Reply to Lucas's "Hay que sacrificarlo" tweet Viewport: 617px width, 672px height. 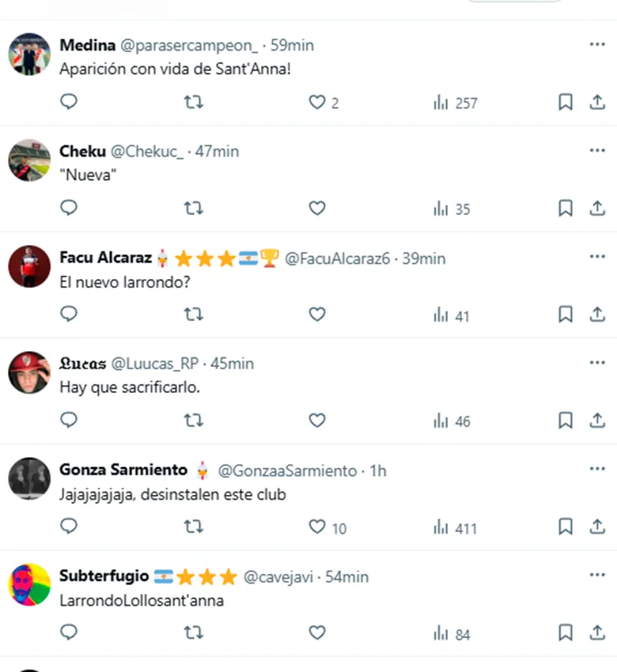(x=70, y=420)
